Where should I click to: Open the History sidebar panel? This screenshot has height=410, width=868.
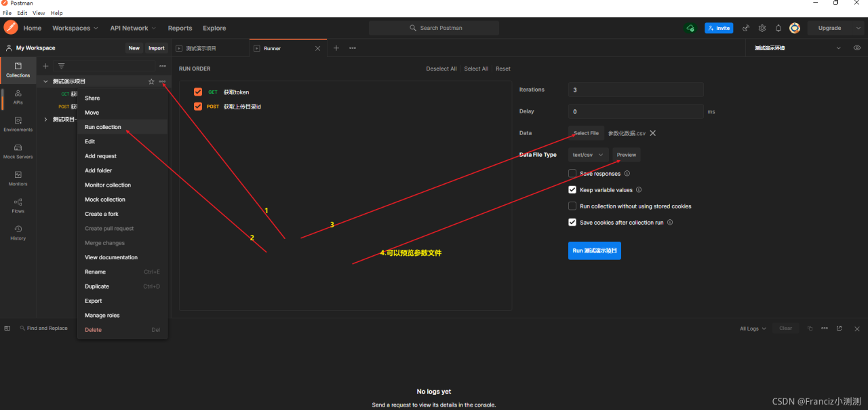18,233
